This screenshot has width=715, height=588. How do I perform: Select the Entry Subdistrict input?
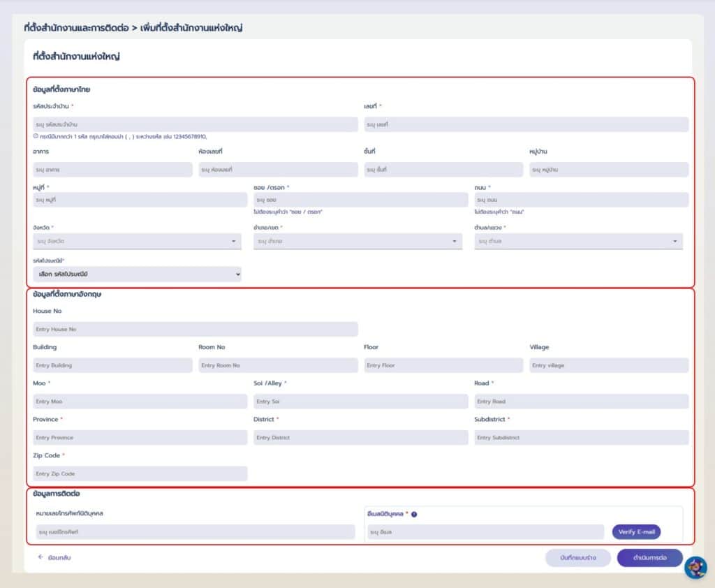pyautogui.click(x=581, y=438)
